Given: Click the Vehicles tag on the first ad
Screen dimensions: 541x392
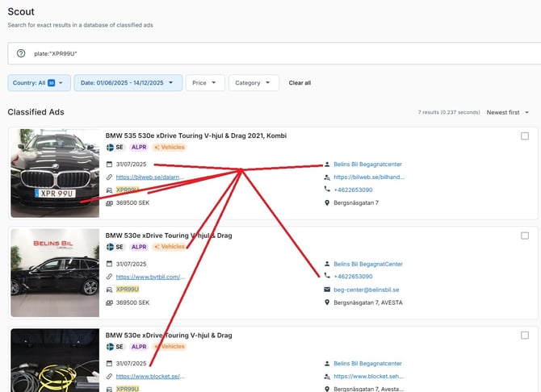Looking at the screenshot, I should (170, 148).
